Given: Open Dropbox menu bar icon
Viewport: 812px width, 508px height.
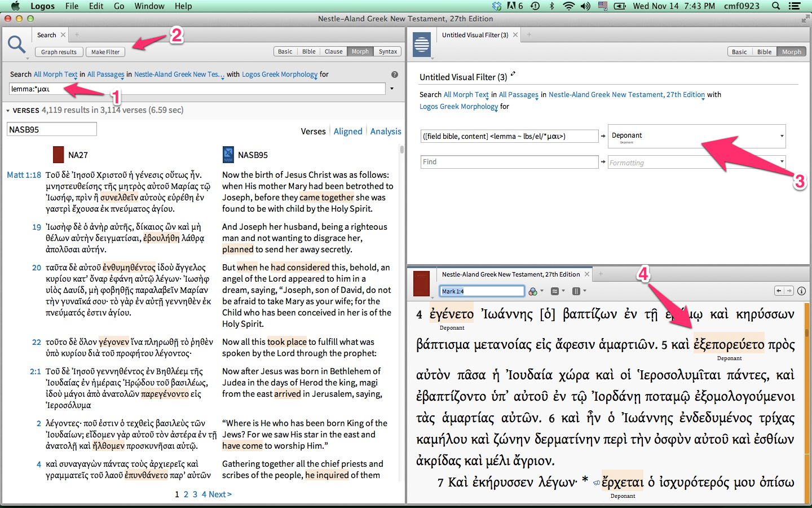Looking at the screenshot, I should [x=497, y=6].
